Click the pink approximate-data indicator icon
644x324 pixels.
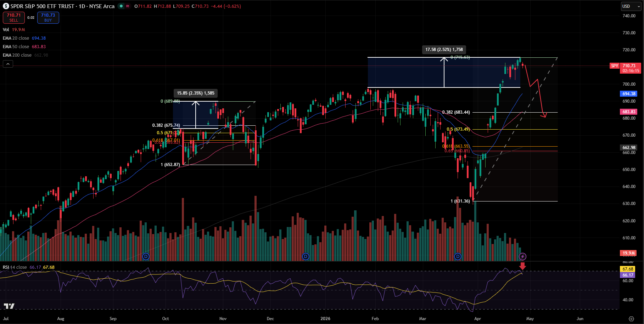click(x=128, y=6)
